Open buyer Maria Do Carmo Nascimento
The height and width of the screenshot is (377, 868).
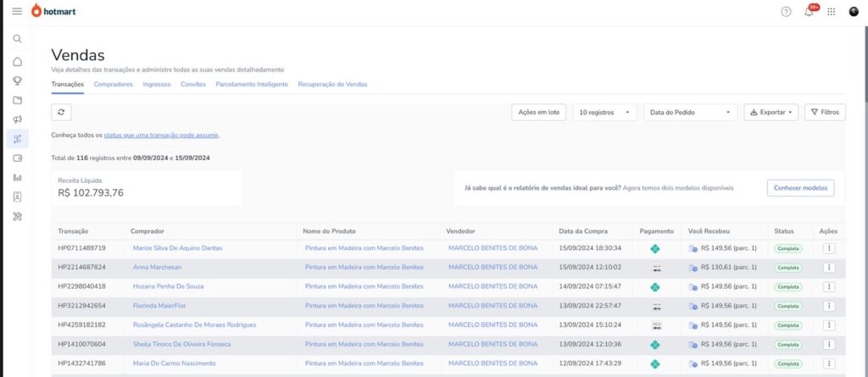click(175, 363)
